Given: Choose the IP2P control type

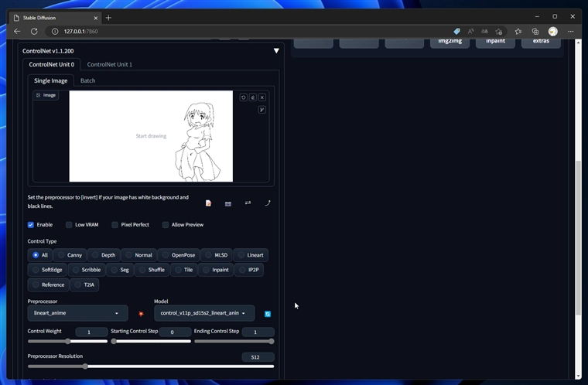Looking at the screenshot, I should click(x=249, y=270).
